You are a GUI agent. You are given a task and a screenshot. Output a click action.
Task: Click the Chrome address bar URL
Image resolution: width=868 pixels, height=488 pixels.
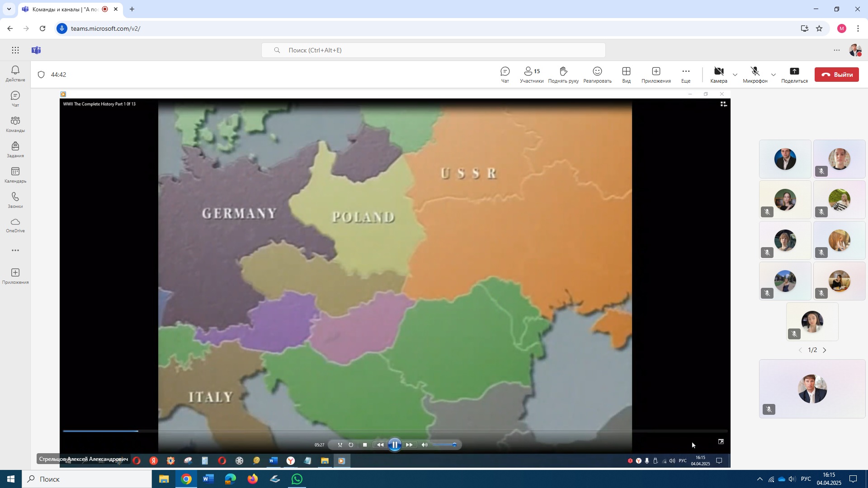tap(105, 28)
